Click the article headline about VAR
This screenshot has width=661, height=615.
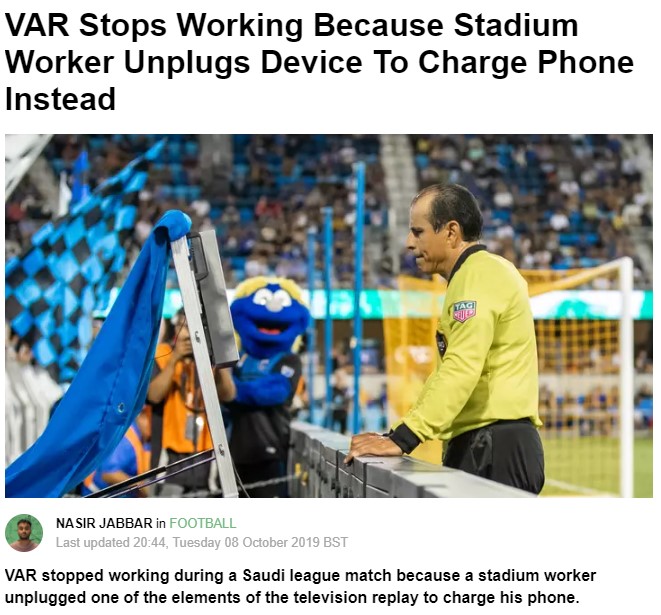click(319, 62)
